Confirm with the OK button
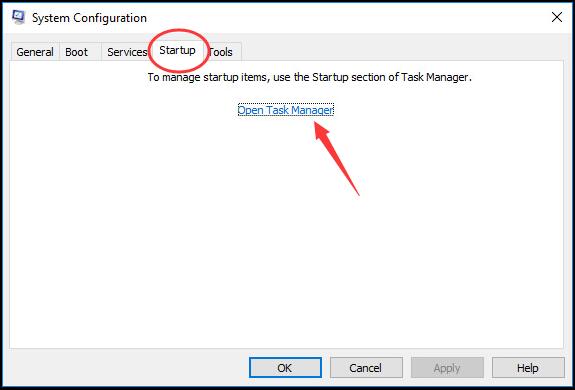This screenshot has width=575, height=390. click(285, 368)
